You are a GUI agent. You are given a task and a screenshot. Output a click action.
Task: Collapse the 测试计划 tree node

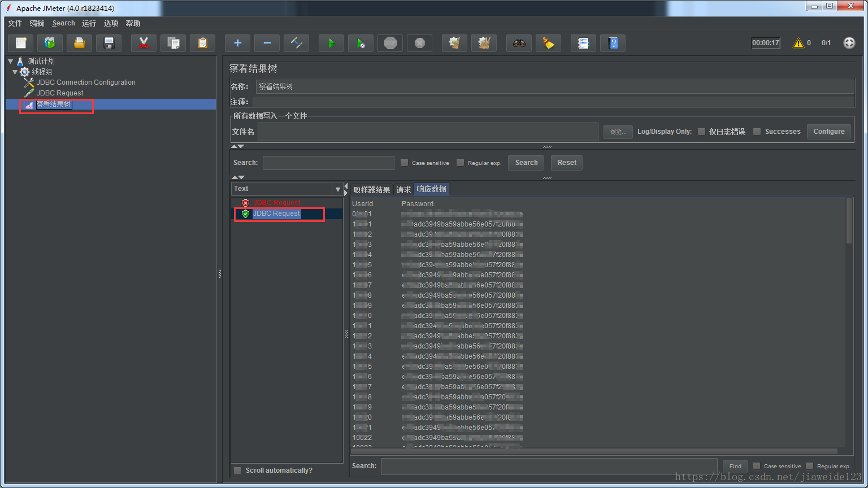coord(11,61)
